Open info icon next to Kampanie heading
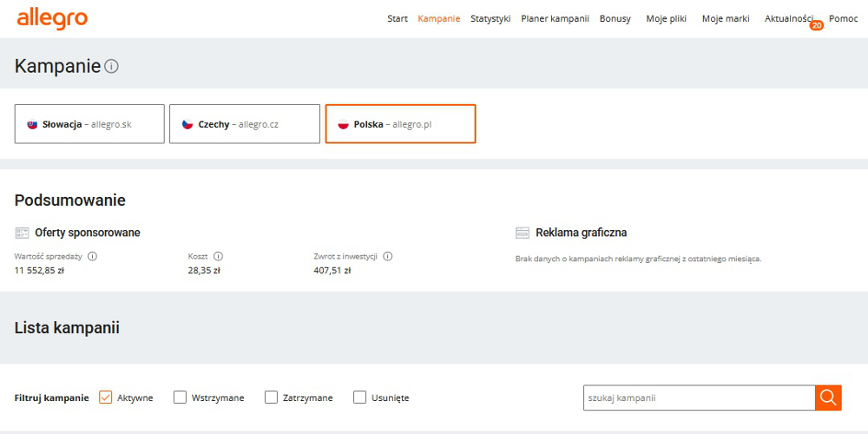This screenshot has width=868, height=434. [111, 67]
